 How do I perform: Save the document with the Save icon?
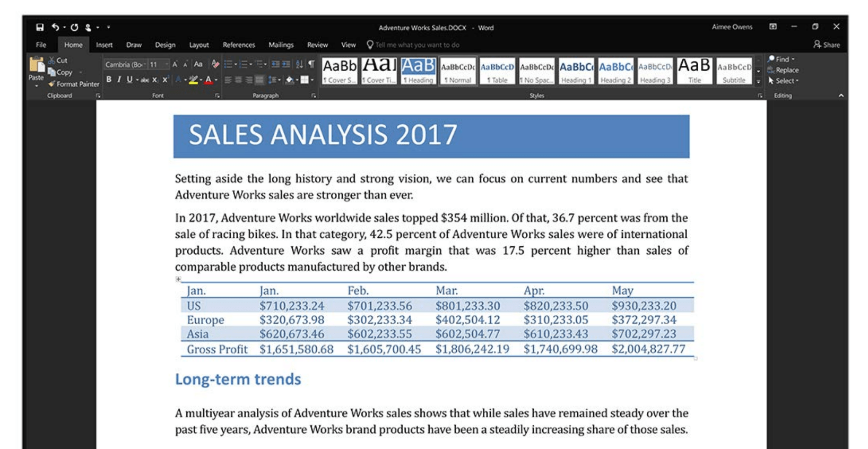coord(40,27)
